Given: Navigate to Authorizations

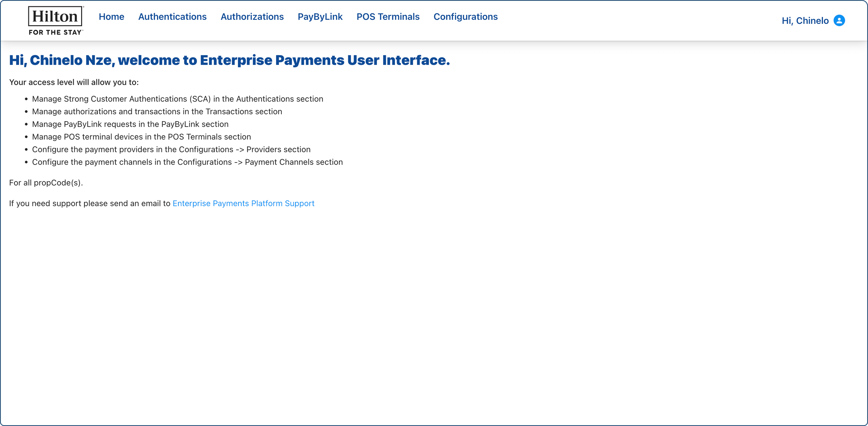Looking at the screenshot, I should click(x=252, y=16).
